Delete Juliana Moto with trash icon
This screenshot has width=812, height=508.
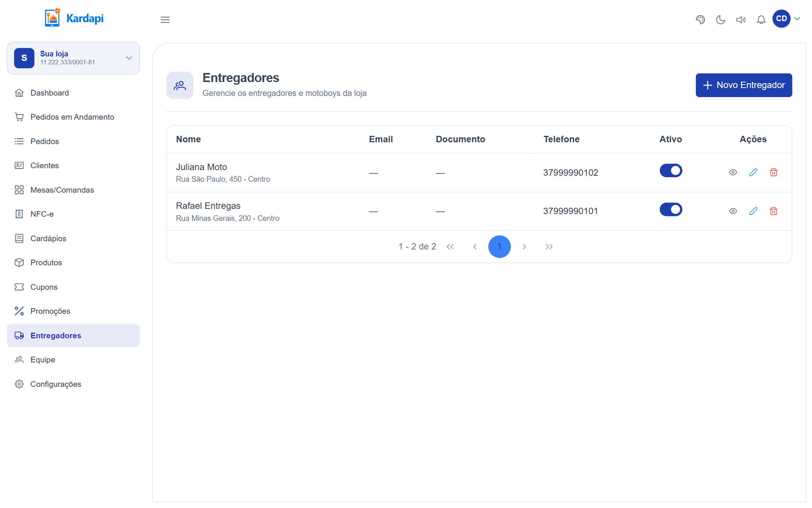(x=774, y=172)
